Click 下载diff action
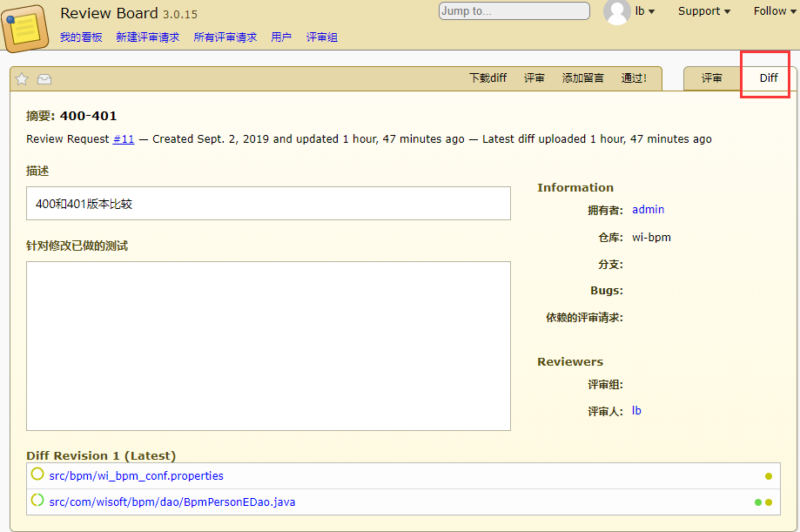The width and height of the screenshot is (800, 532). click(487, 78)
